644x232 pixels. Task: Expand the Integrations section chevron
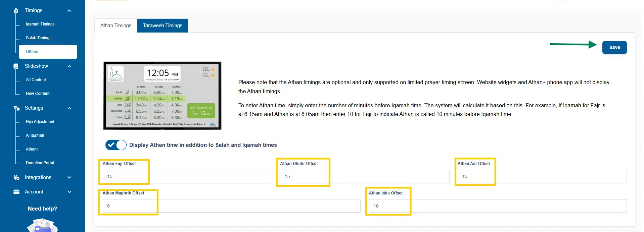coord(70,177)
